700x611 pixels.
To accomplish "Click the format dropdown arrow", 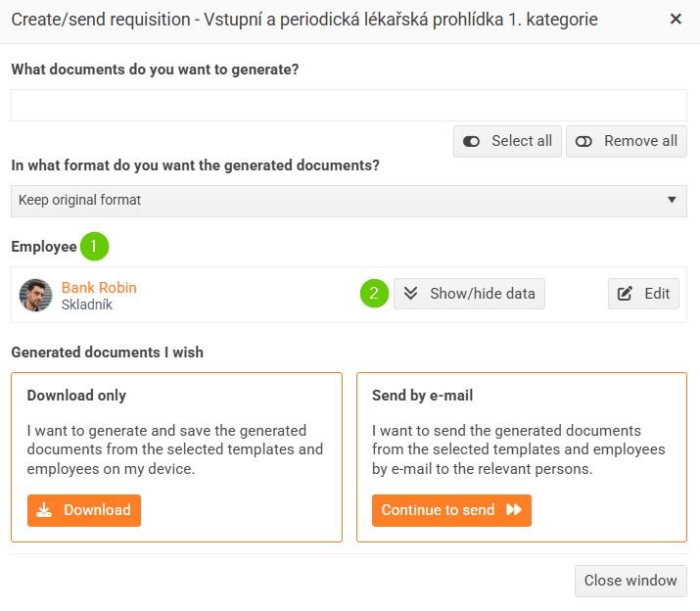I will pyautogui.click(x=672, y=201).
